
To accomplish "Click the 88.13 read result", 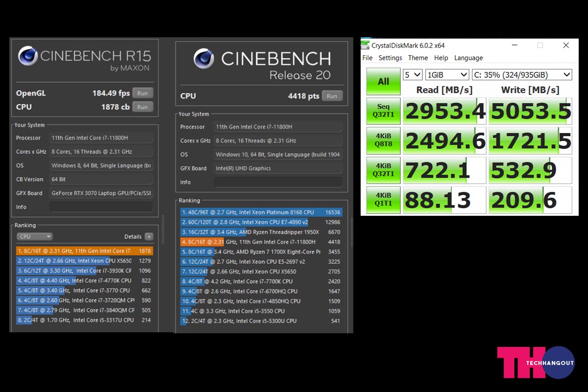I will (x=444, y=200).
